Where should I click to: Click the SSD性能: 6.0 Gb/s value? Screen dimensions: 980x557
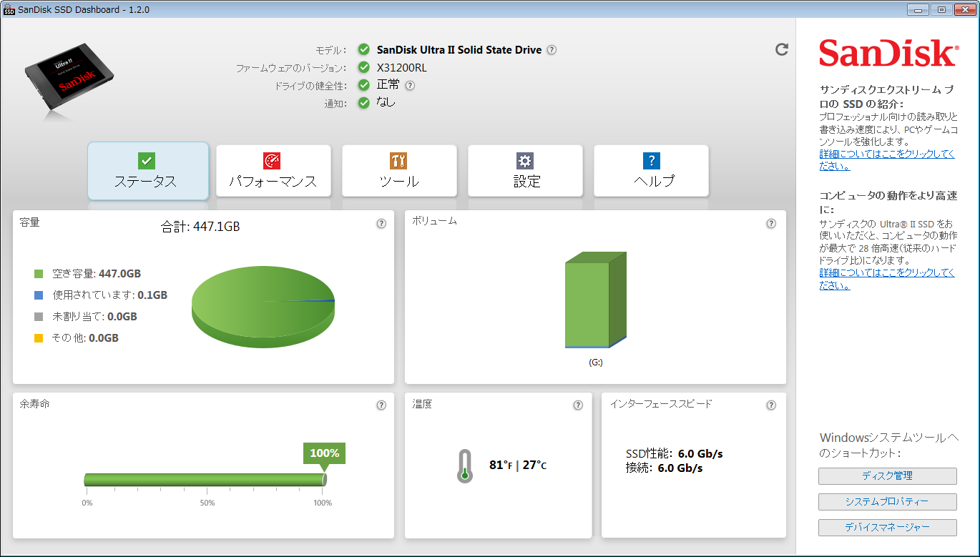(675, 454)
